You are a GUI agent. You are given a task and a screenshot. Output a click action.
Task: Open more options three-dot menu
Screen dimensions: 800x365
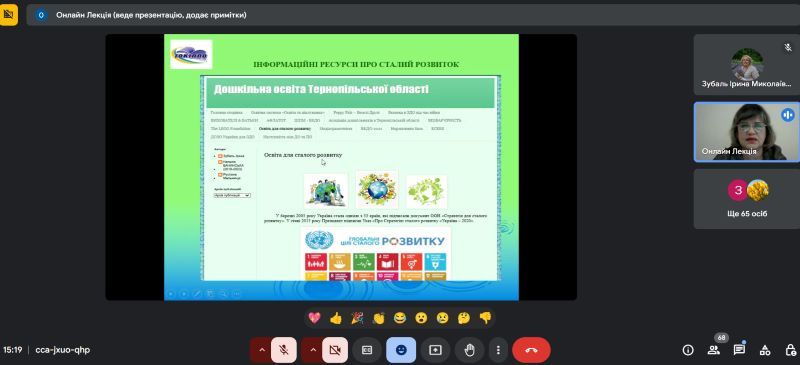(x=498, y=350)
